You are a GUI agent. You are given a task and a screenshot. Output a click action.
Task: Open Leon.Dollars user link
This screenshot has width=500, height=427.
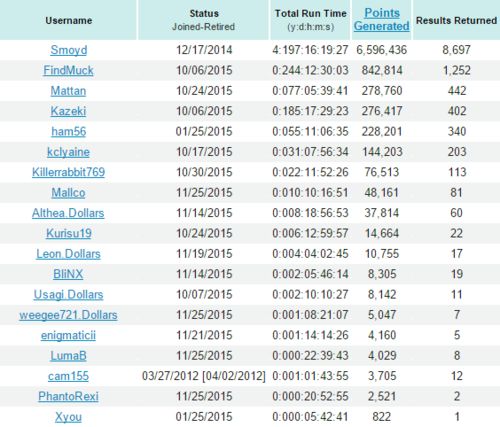(x=68, y=254)
